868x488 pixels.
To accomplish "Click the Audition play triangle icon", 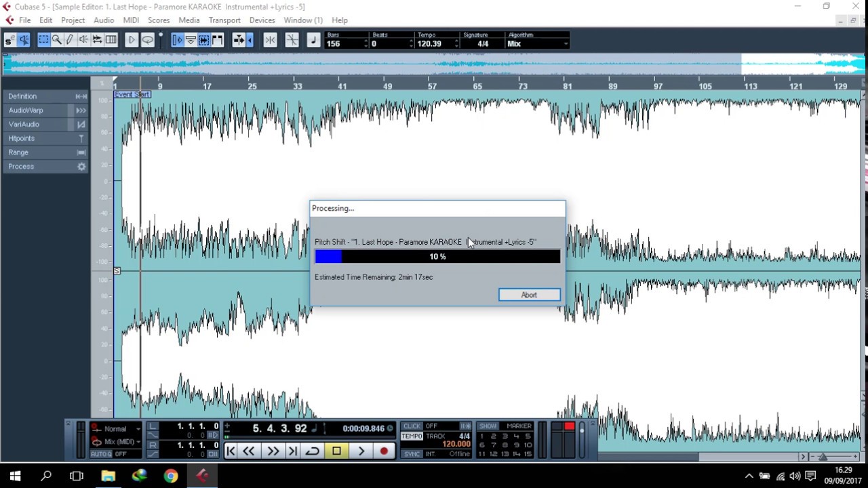I will point(132,41).
